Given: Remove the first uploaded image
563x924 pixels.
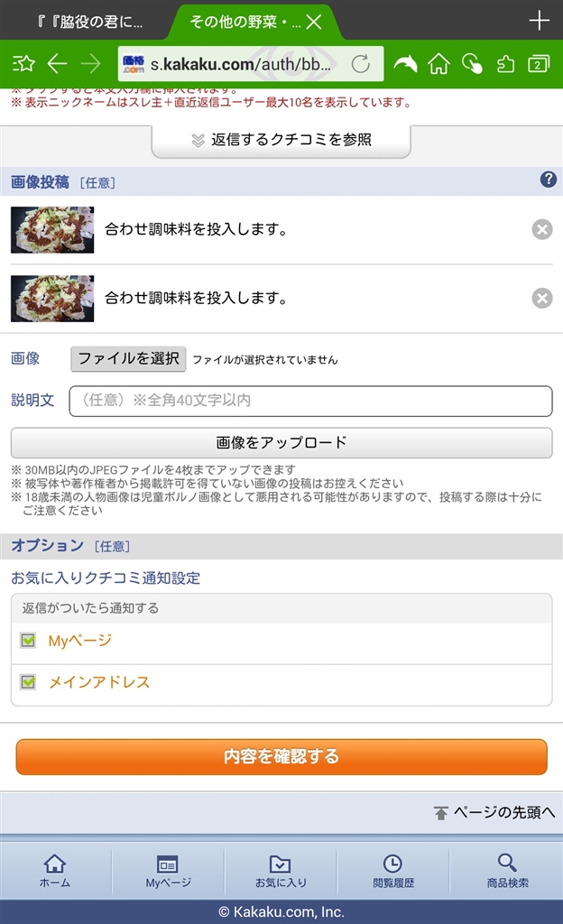Looking at the screenshot, I should (x=541, y=229).
